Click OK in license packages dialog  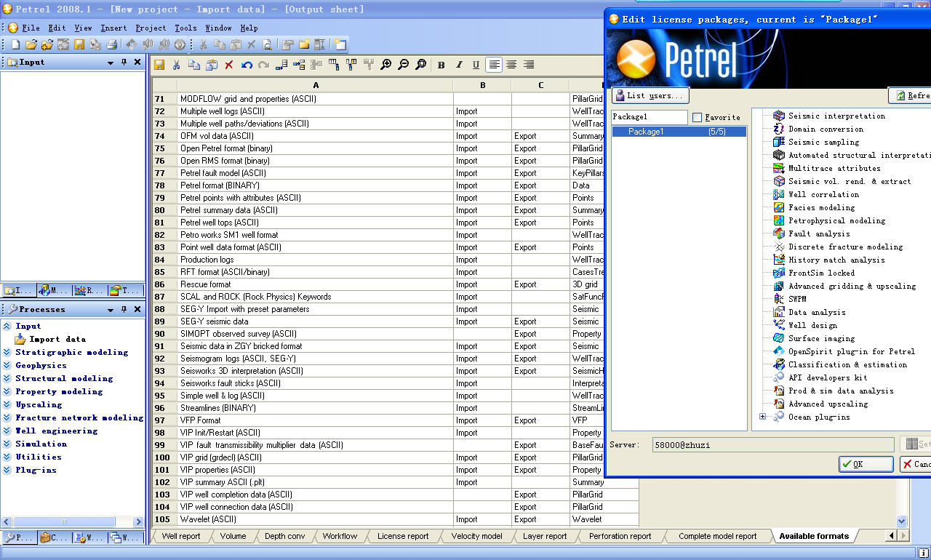point(866,464)
